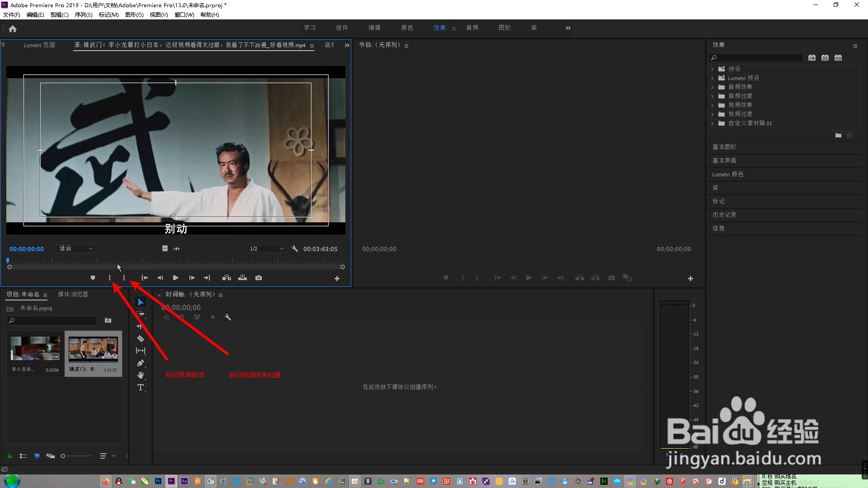This screenshot has height=488, width=868.
Task: Select the Hand tool
Action: [x=141, y=375]
